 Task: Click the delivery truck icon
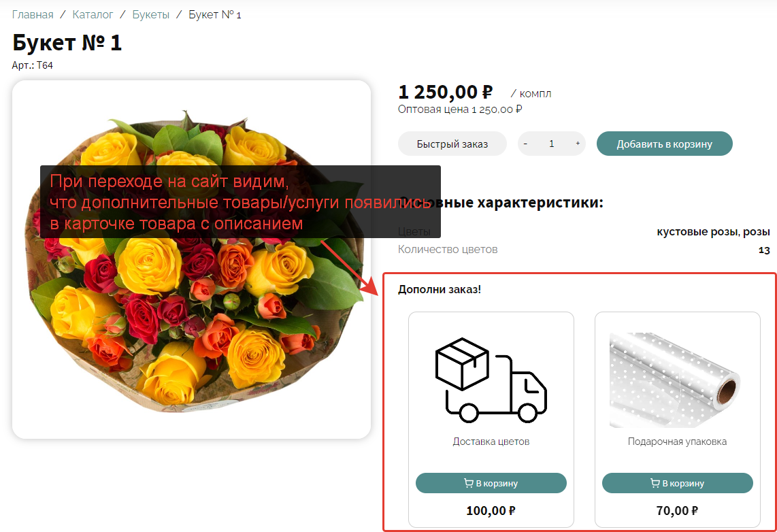click(x=491, y=380)
